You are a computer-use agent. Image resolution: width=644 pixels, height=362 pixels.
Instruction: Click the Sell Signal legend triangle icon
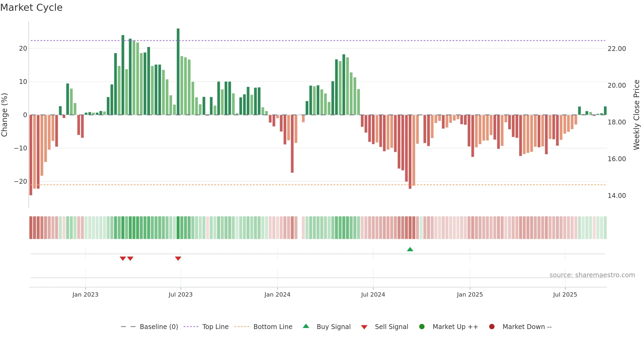[364, 327]
